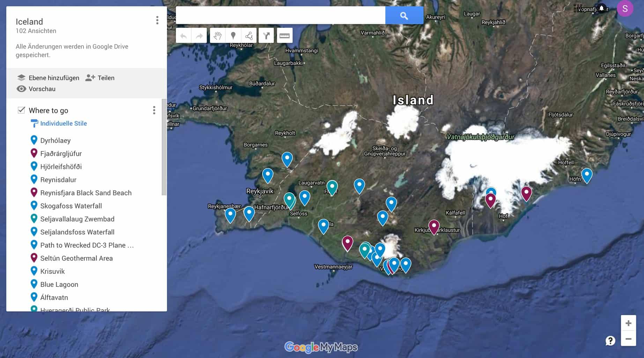Zoom out with the minus button
The height and width of the screenshot is (358, 644).
click(x=628, y=339)
